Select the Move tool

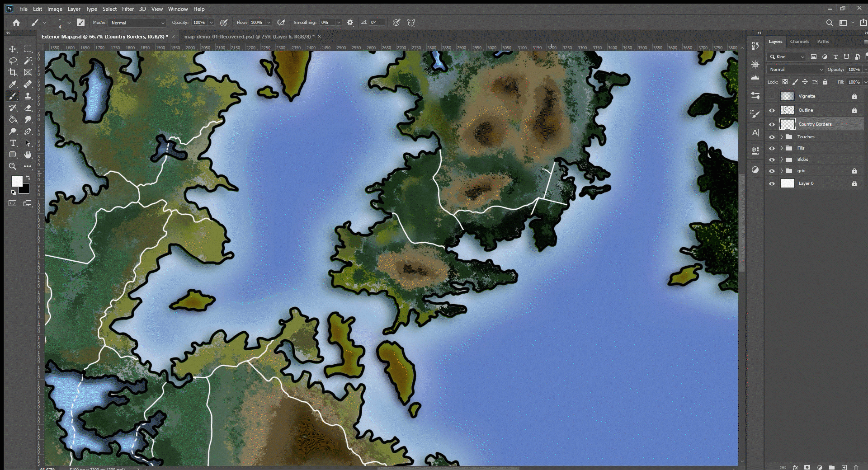pos(13,49)
